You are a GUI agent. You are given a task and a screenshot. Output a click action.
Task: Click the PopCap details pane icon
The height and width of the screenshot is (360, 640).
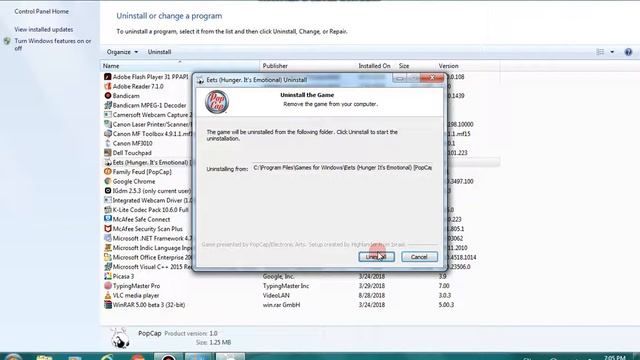pos(120,338)
